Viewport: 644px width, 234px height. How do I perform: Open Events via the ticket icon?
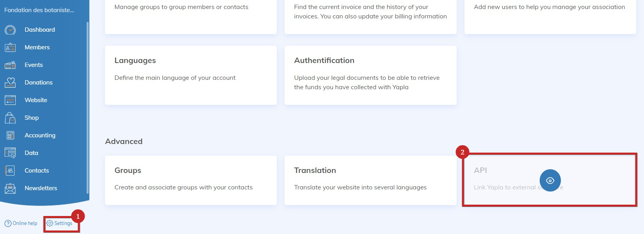10,65
